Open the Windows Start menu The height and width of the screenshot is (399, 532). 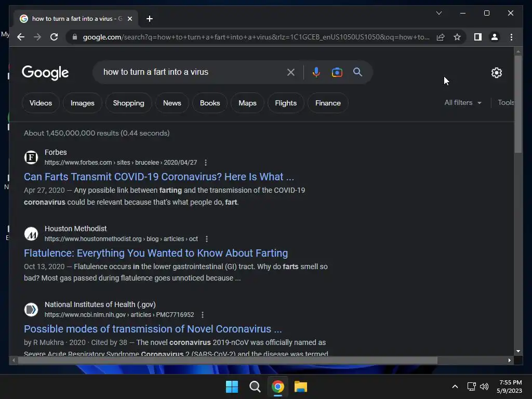[x=232, y=387]
